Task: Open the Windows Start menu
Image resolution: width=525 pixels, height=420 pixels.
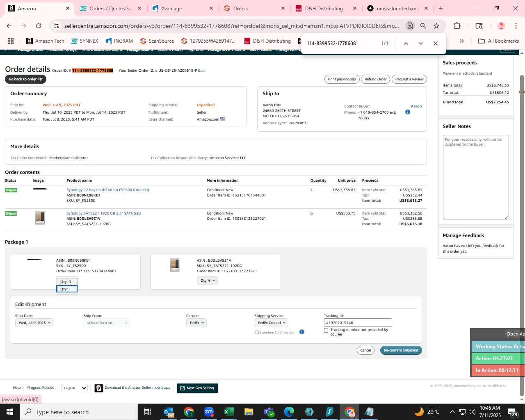Action: click(x=10, y=412)
